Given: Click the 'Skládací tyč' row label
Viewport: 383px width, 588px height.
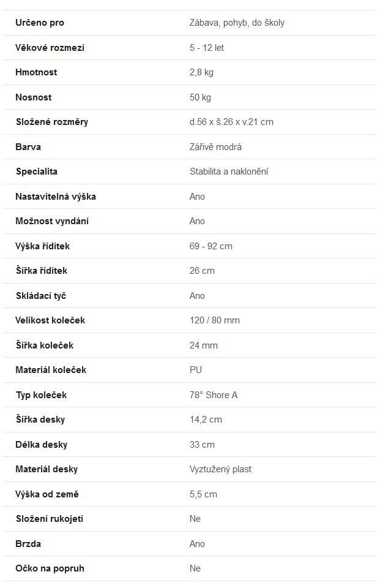Looking at the screenshot, I should pos(41,296).
